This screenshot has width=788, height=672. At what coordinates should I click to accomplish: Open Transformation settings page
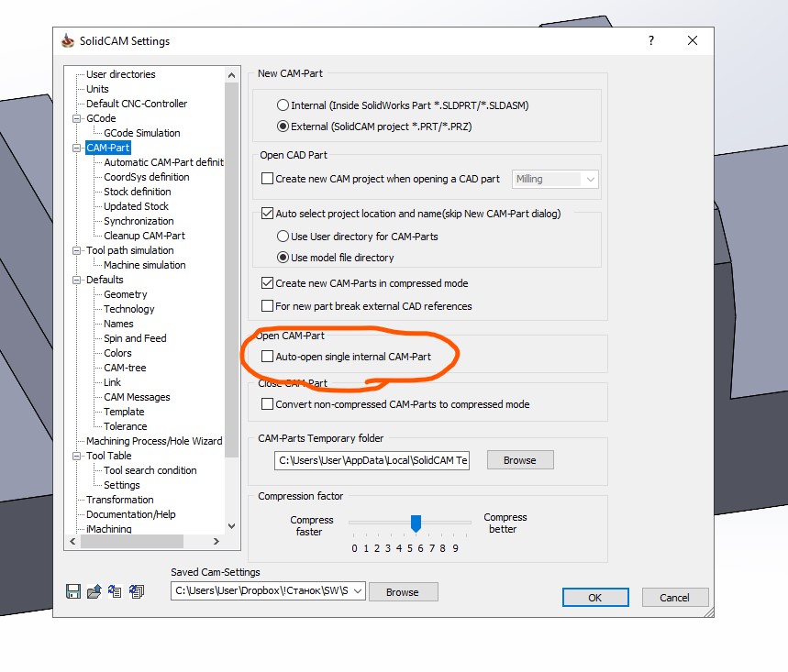click(x=119, y=500)
